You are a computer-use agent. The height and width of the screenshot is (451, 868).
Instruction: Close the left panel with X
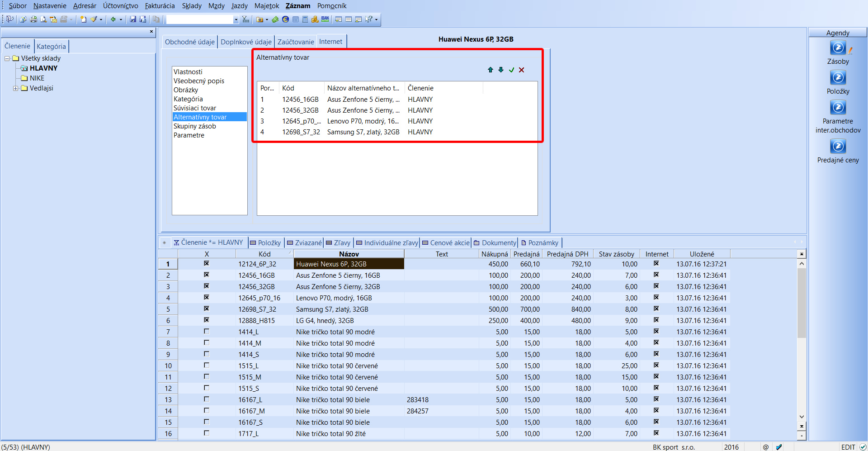pyautogui.click(x=151, y=32)
